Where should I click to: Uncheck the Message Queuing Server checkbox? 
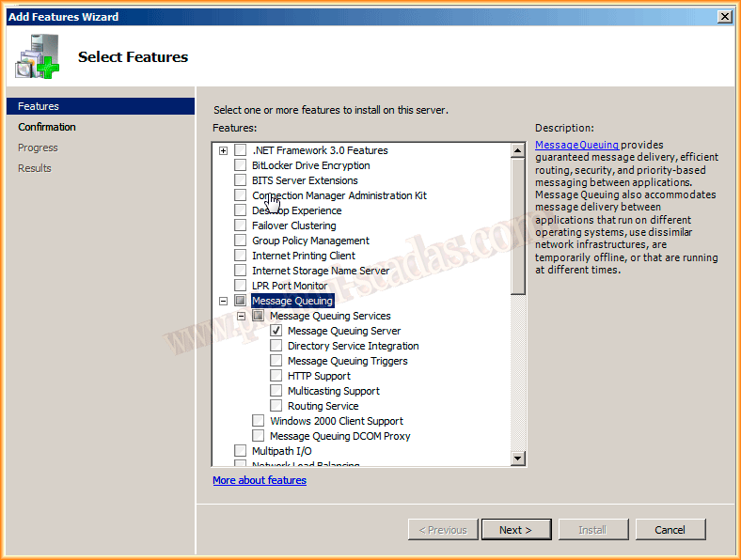tap(276, 331)
